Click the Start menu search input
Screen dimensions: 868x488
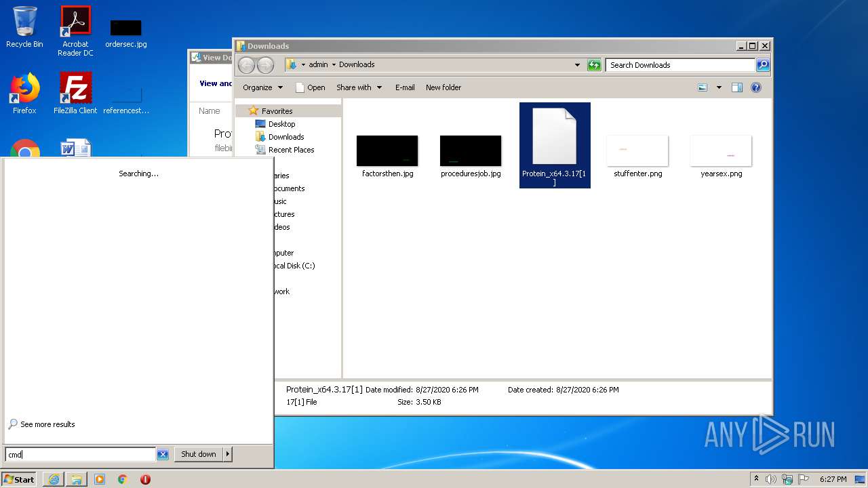pos(81,455)
